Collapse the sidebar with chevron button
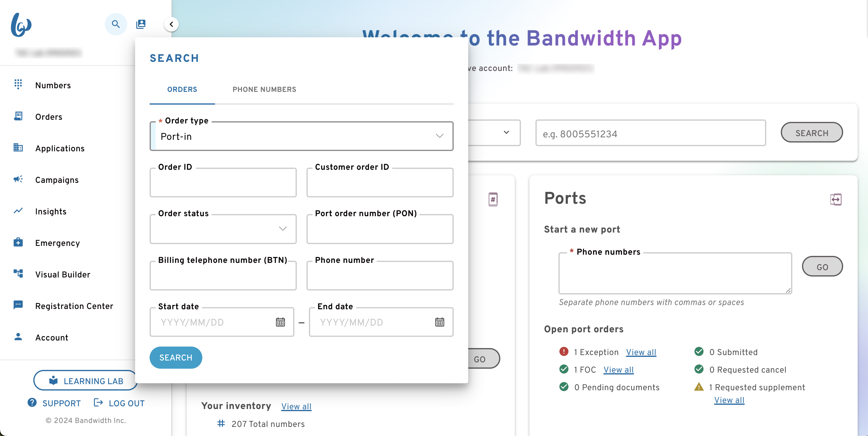868x436 pixels. tap(171, 24)
